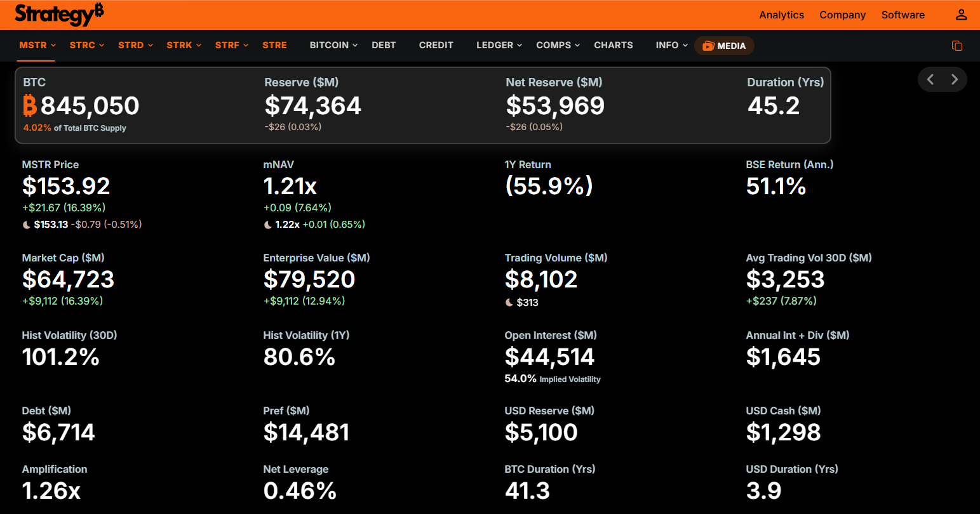980x514 pixels.
Task: Click the Net Reserve change '-$26 (0.05%)'
Action: pyautogui.click(x=534, y=127)
